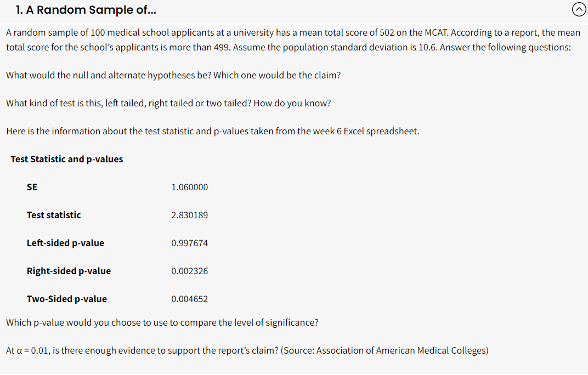Click the two-sided p-value 0.004652
The width and height of the screenshot is (588, 375).
coord(188,299)
